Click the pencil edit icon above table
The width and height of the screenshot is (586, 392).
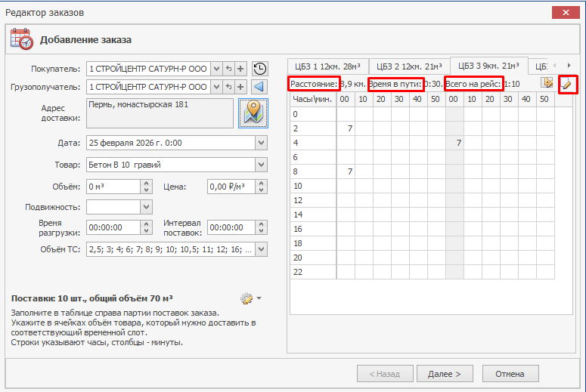(567, 84)
